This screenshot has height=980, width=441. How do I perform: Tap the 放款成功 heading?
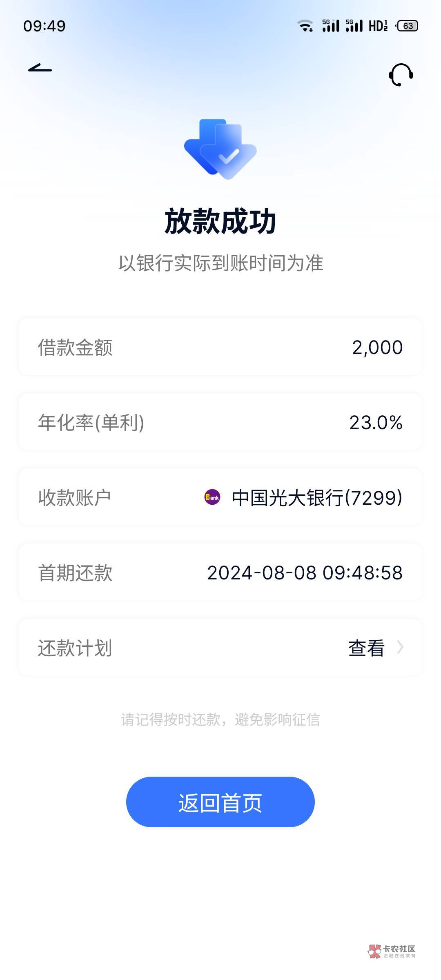(220, 222)
